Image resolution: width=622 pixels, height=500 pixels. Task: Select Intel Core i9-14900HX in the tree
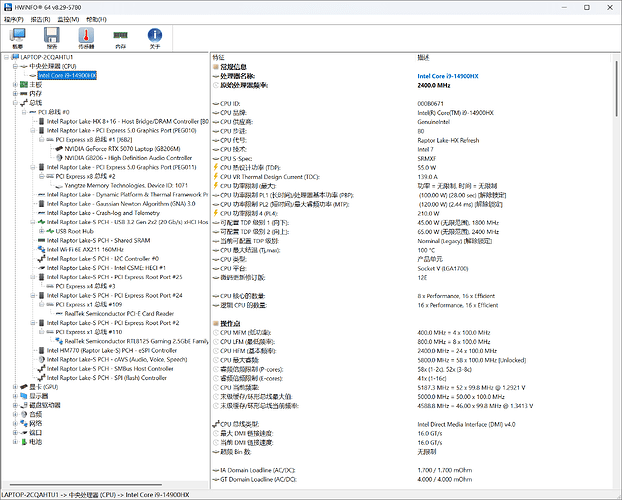tap(66, 75)
